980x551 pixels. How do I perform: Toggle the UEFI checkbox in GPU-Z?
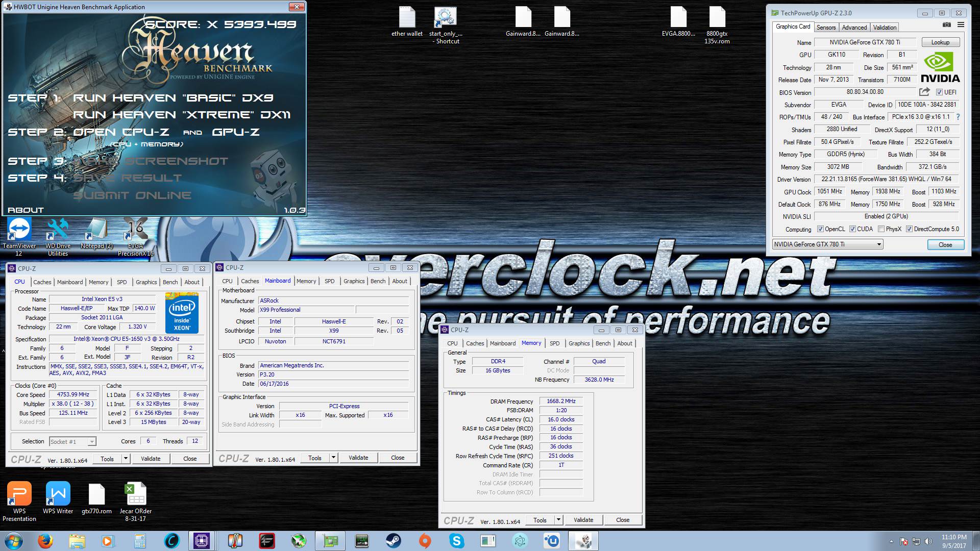pos(939,92)
